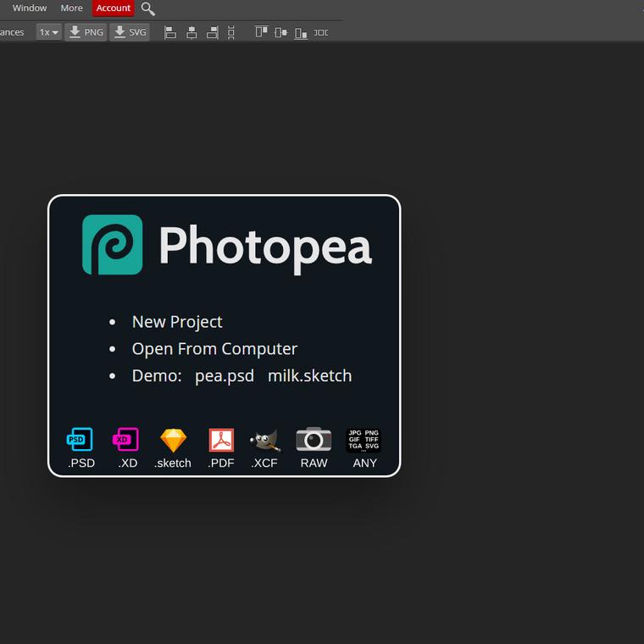644x644 pixels.
Task: Click the search magnifier icon
Action: (x=148, y=8)
